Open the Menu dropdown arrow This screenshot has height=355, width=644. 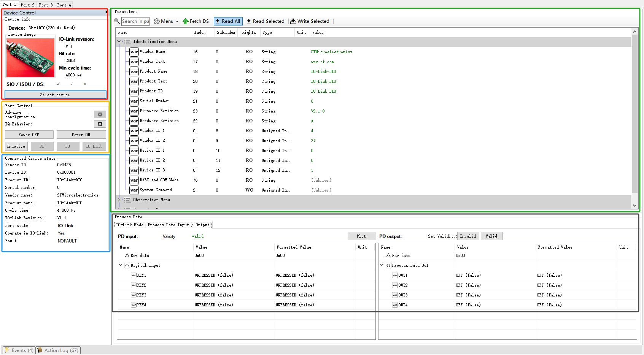pos(177,21)
